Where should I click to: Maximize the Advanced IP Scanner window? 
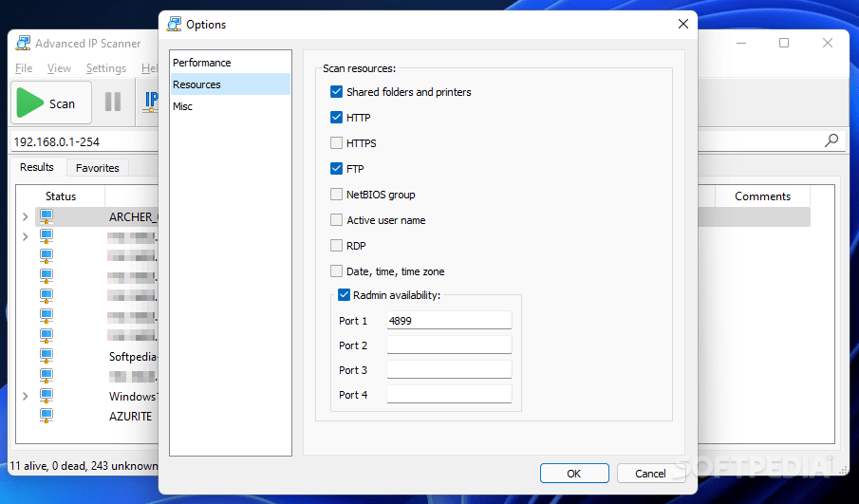pos(784,43)
